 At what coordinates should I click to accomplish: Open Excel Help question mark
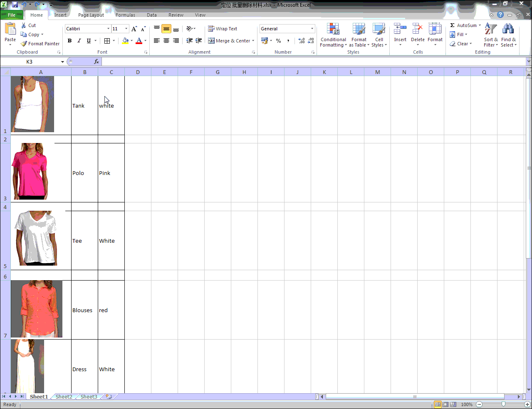point(500,15)
